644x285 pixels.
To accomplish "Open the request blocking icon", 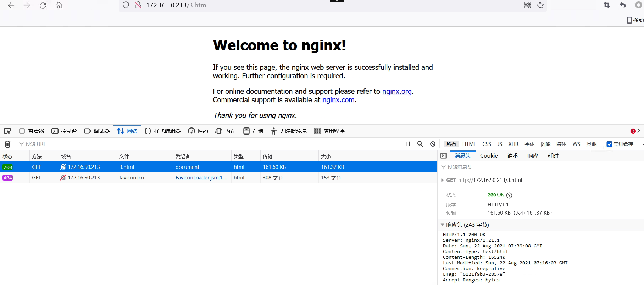I will (x=433, y=144).
